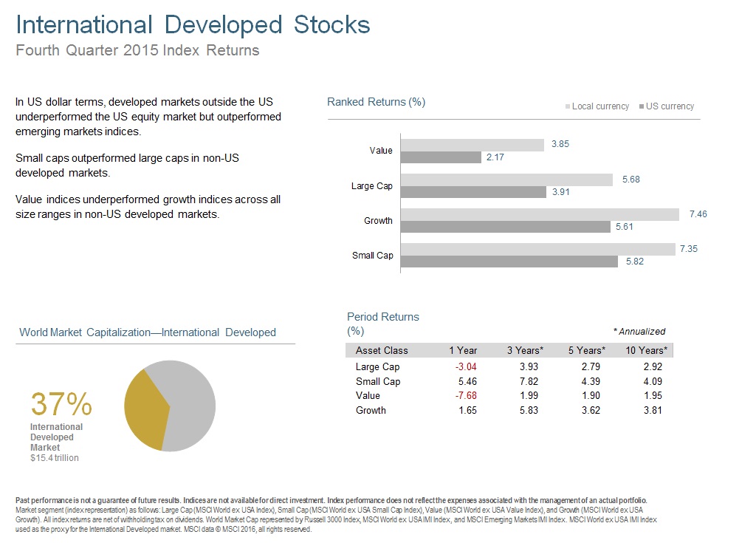Click the Large Cap US currency bar 3.91
756x543 pixels.
pyautogui.click(x=473, y=192)
